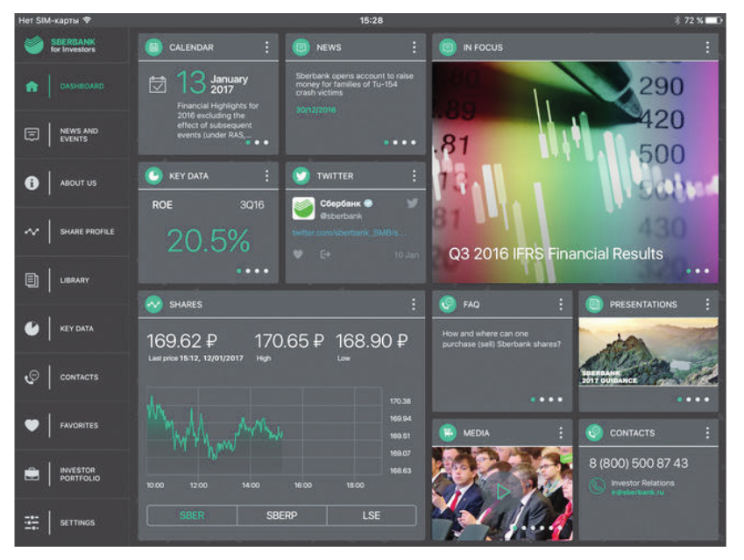Click the 169.62 ₽ last price
This screenshot has height=560, width=744.
[182, 341]
